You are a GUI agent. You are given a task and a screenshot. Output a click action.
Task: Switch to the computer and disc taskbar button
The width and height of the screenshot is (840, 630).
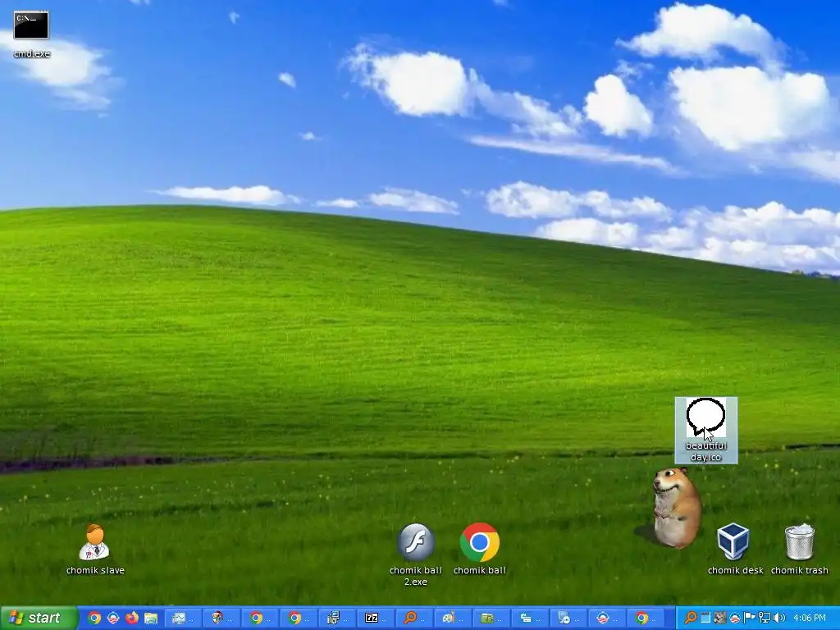click(x=569, y=619)
